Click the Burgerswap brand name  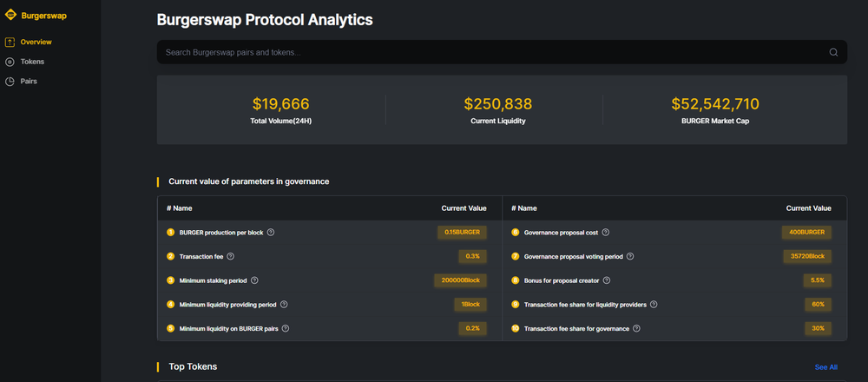[44, 16]
